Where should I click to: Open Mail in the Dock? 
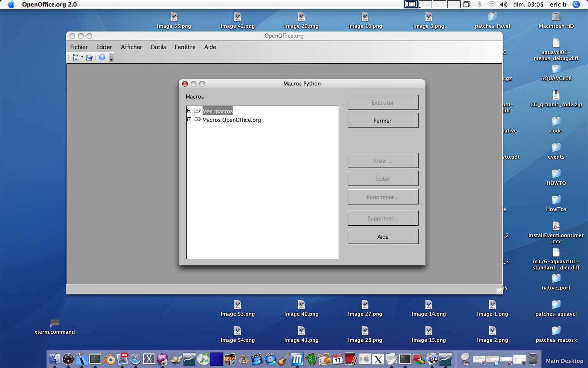tap(122, 359)
